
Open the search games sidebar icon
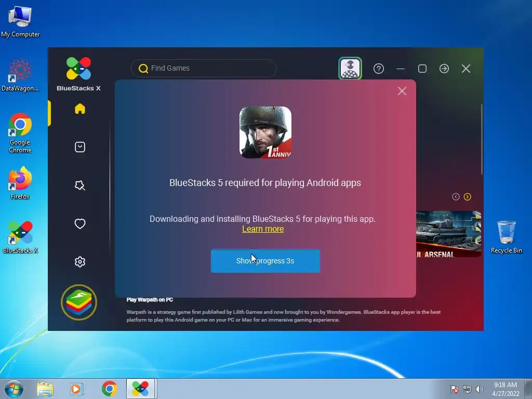pyautogui.click(x=79, y=185)
